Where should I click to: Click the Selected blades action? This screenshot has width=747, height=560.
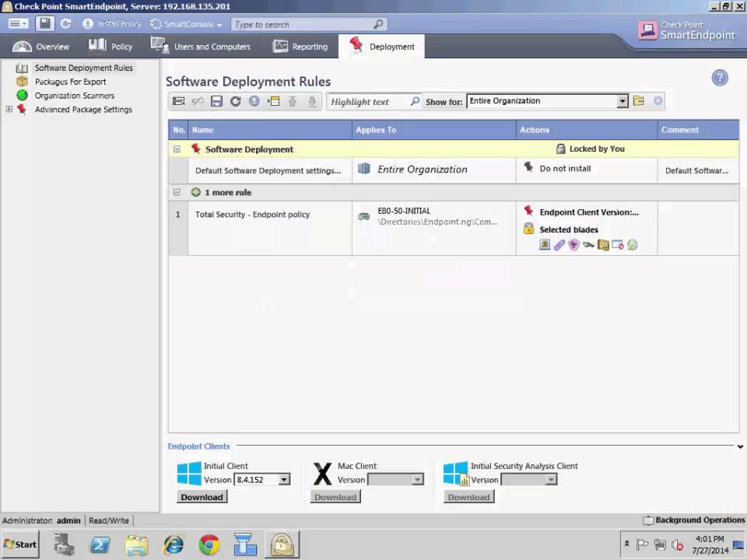[568, 229]
